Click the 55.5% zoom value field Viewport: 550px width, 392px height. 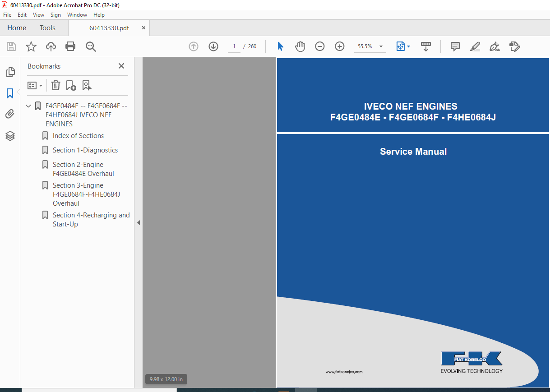(365, 46)
